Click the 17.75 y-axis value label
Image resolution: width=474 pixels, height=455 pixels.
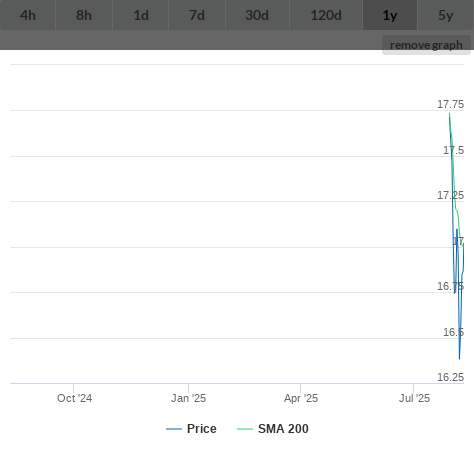(450, 104)
